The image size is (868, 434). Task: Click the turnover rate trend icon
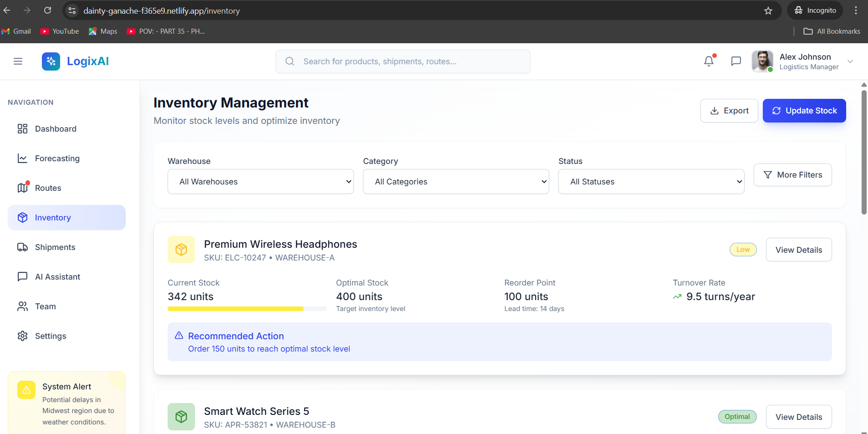pyautogui.click(x=677, y=297)
